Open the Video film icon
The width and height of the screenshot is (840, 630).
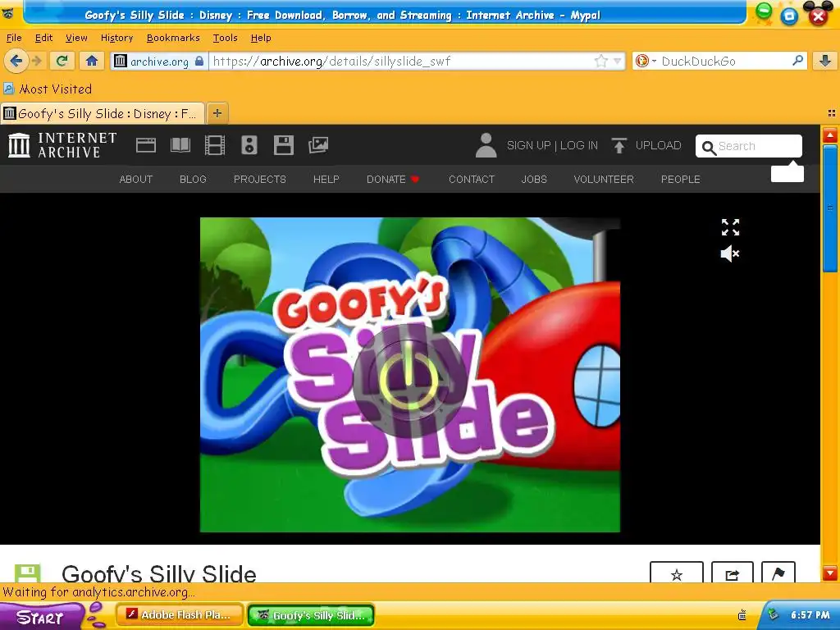215,145
